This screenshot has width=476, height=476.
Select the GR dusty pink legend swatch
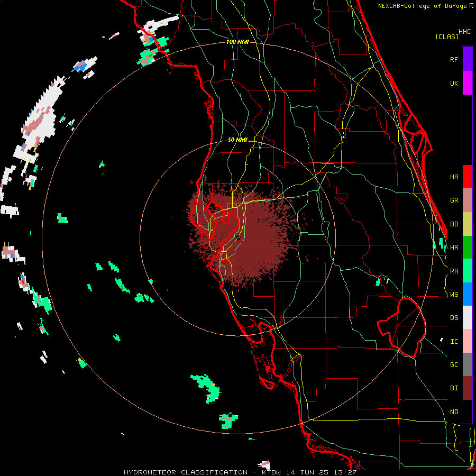pos(467,200)
